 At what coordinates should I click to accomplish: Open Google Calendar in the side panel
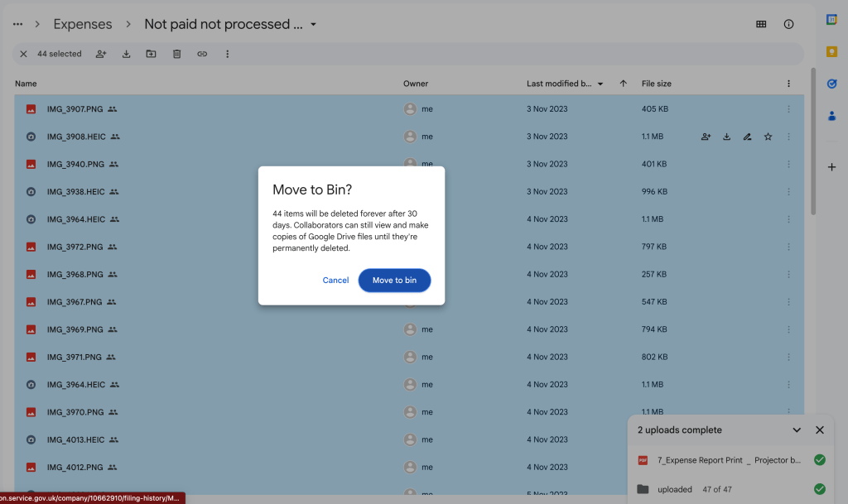pyautogui.click(x=831, y=19)
